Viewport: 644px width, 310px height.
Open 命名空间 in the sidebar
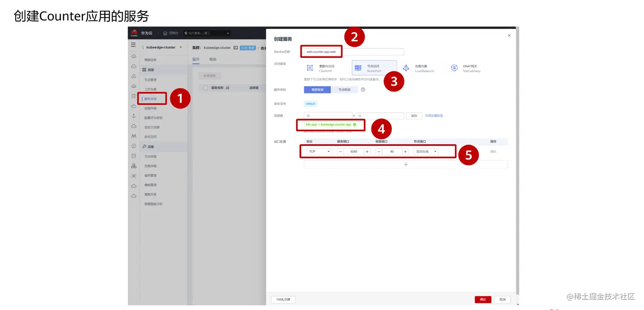pos(150,137)
